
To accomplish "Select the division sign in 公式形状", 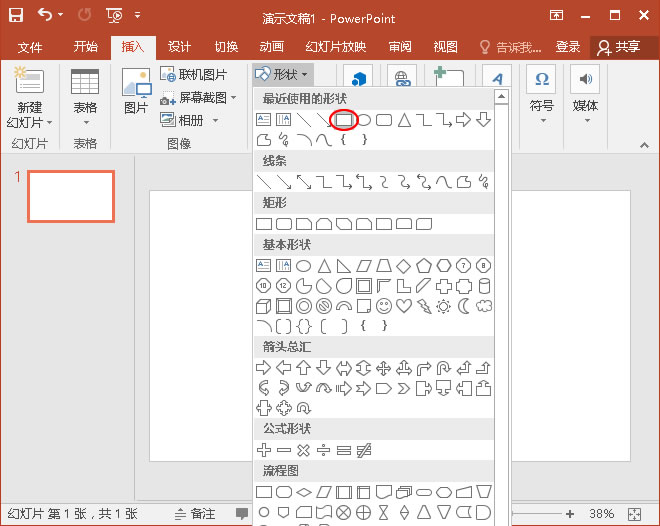I will [x=324, y=450].
